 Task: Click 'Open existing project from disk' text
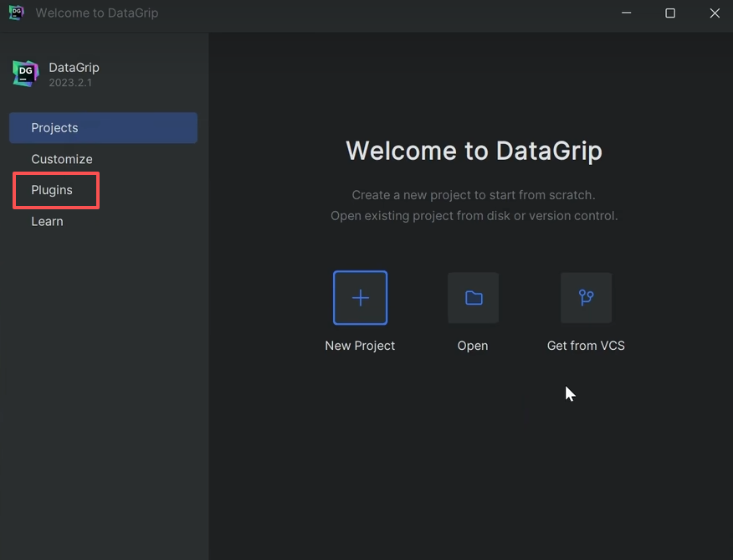(x=474, y=216)
